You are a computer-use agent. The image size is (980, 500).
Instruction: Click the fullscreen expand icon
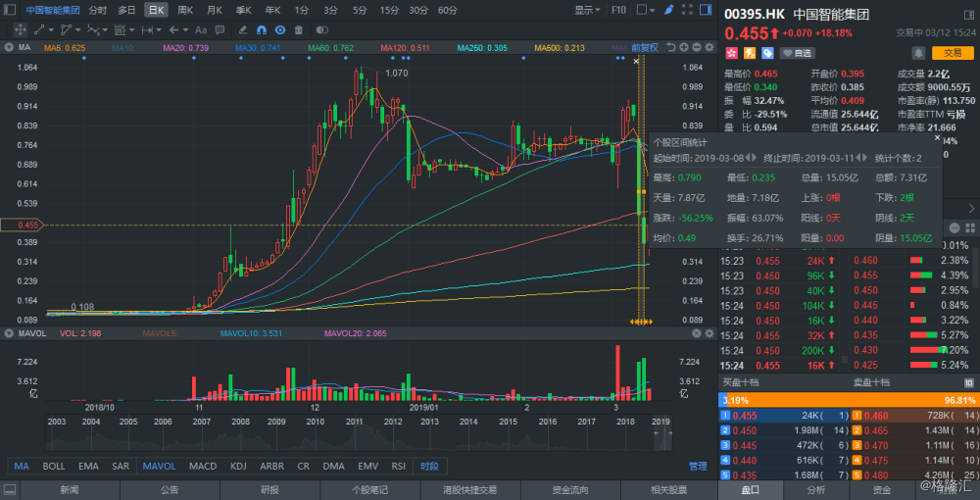click(x=687, y=10)
